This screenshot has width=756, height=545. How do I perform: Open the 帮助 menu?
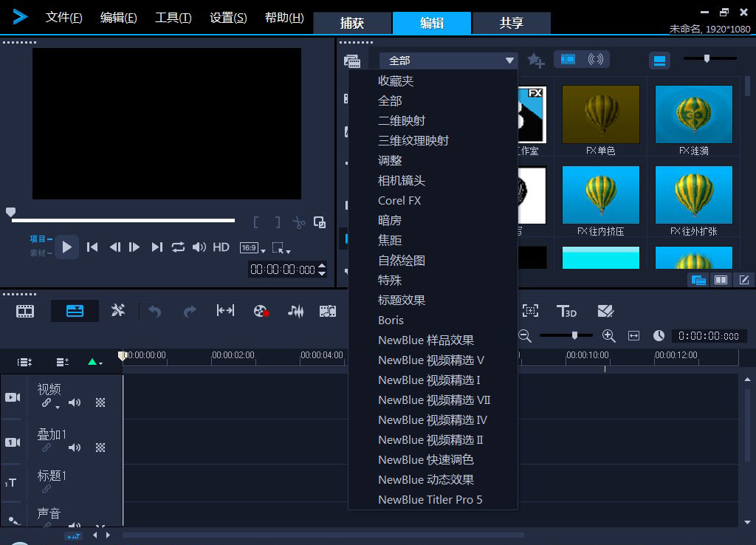[284, 18]
